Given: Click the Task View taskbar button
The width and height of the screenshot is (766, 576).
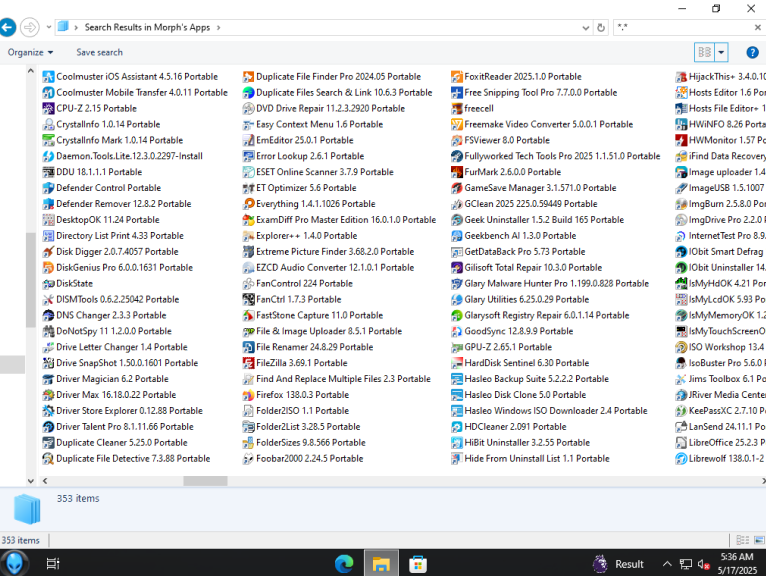Looking at the screenshot, I should tap(53, 564).
